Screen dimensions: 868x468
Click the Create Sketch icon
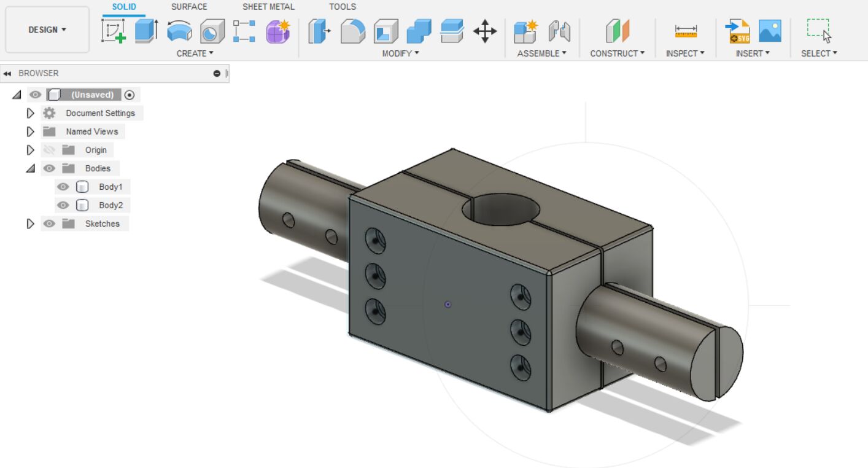coord(114,31)
